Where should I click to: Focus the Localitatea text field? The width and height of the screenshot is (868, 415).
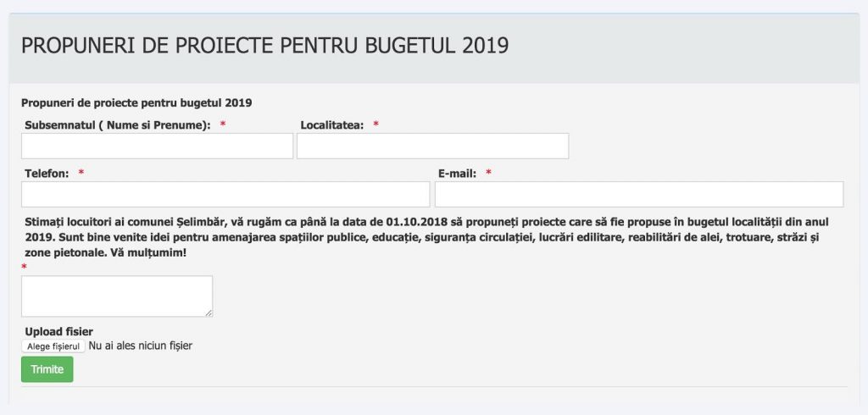432,146
